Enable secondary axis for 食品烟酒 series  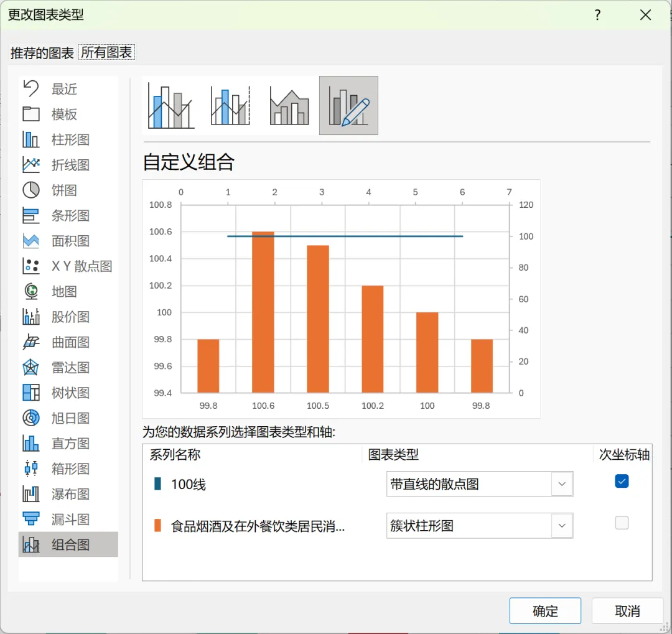click(x=622, y=523)
